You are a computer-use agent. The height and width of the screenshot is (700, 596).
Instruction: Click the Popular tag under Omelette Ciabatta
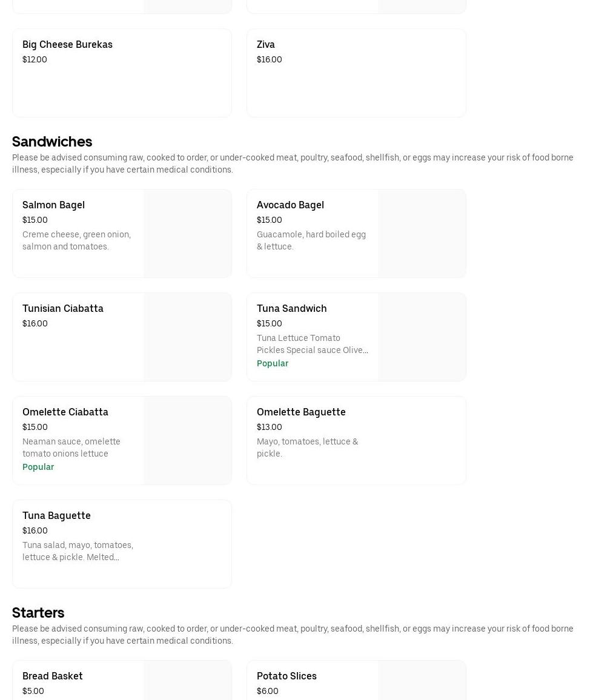pos(38,467)
